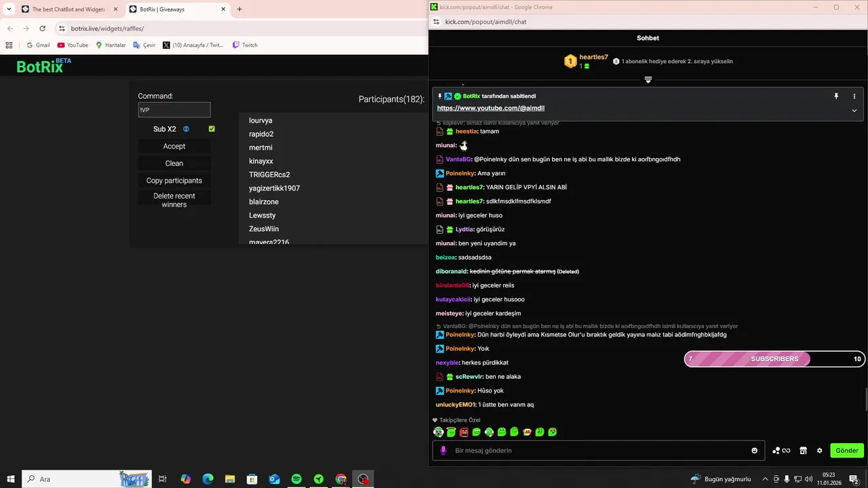868x488 pixels.
Task: Click the gold rank 1 badge
Action: click(x=570, y=62)
